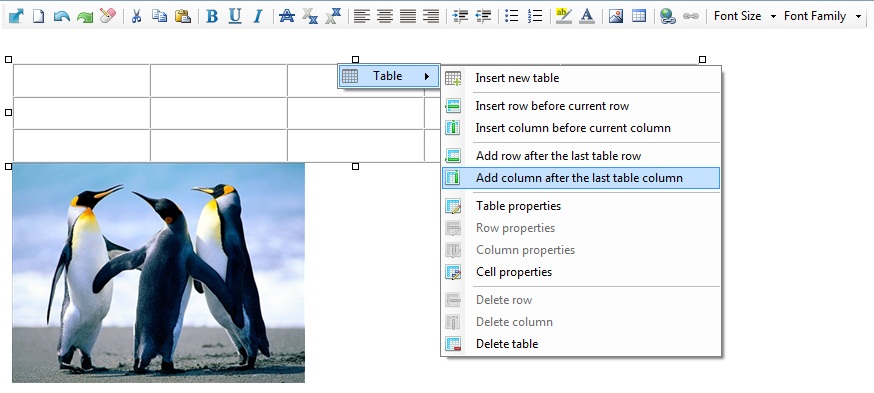Center-align the text

(x=385, y=16)
